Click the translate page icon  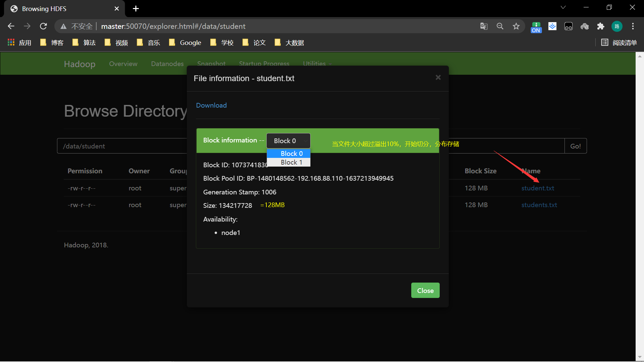tap(484, 26)
